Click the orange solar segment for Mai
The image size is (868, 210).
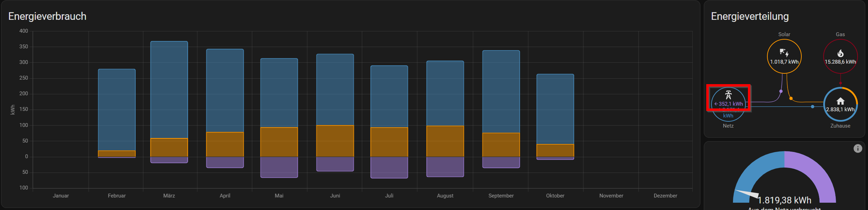[279, 142]
